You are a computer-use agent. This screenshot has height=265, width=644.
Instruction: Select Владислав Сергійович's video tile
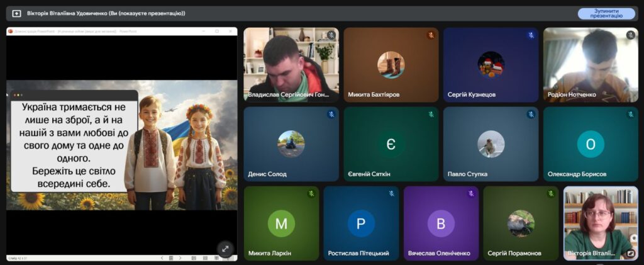pyautogui.click(x=291, y=64)
